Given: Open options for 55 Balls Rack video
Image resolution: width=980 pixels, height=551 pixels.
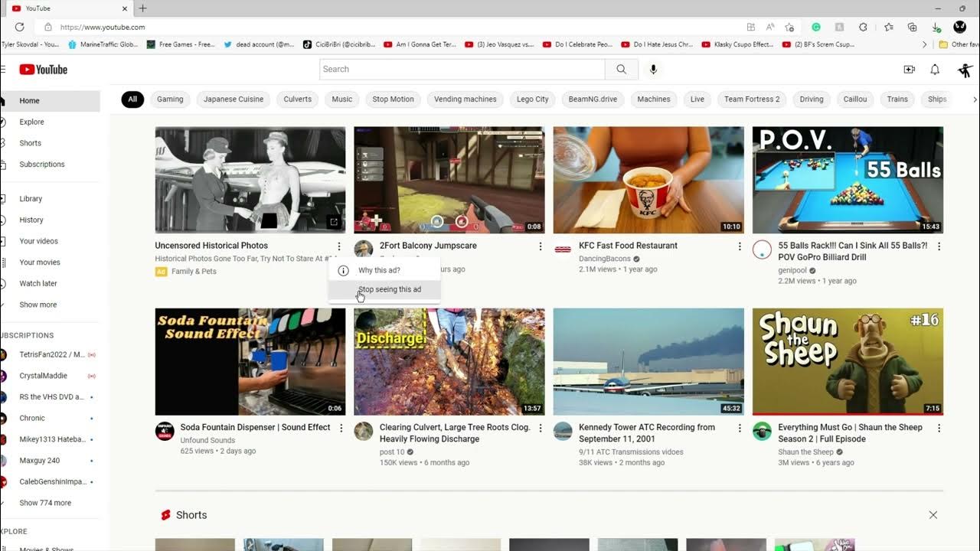Looking at the screenshot, I should (939, 246).
